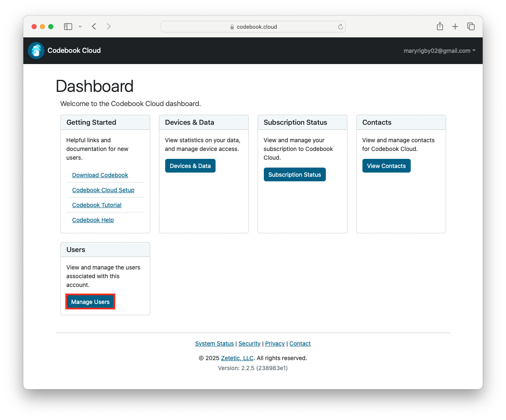Show all tabs using the tab overview icon

(471, 26)
